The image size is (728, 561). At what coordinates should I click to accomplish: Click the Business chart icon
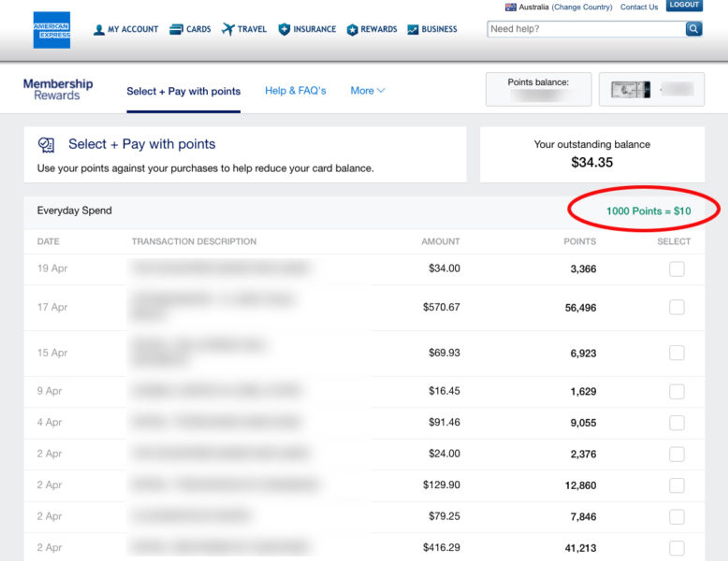(413, 30)
